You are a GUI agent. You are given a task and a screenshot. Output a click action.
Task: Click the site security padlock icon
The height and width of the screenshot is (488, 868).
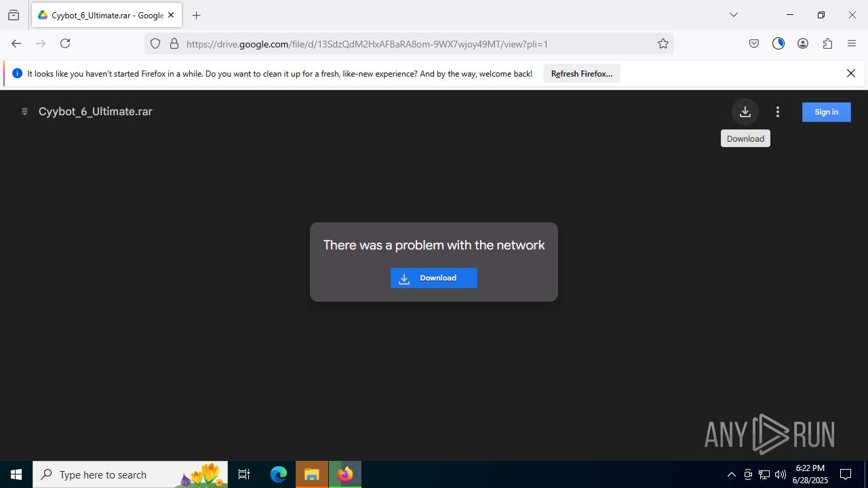pyautogui.click(x=174, y=43)
